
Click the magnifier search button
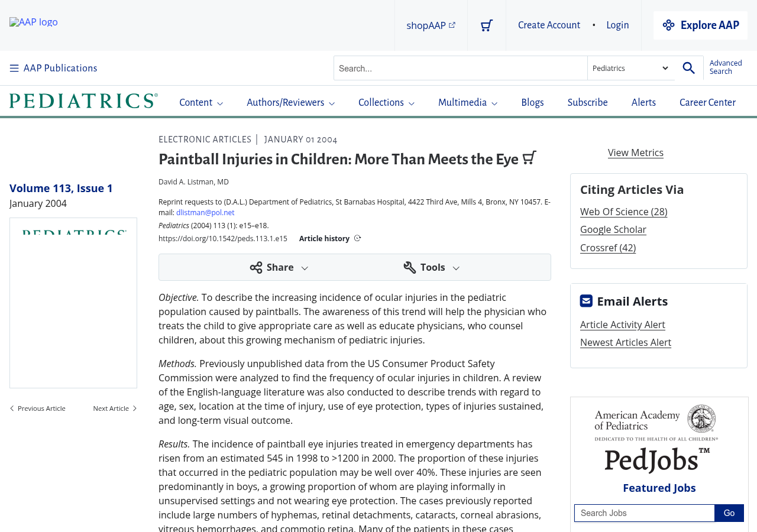click(x=689, y=68)
